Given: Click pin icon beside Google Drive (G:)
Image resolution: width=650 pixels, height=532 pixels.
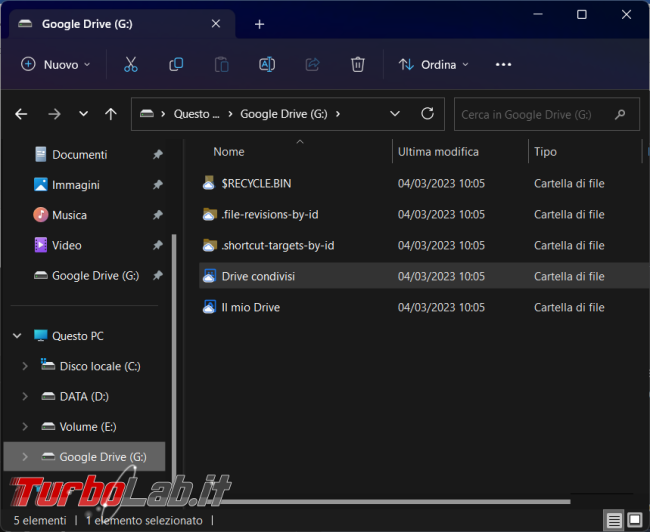Looking at the screenshot, I should click(x=158, y=275).
